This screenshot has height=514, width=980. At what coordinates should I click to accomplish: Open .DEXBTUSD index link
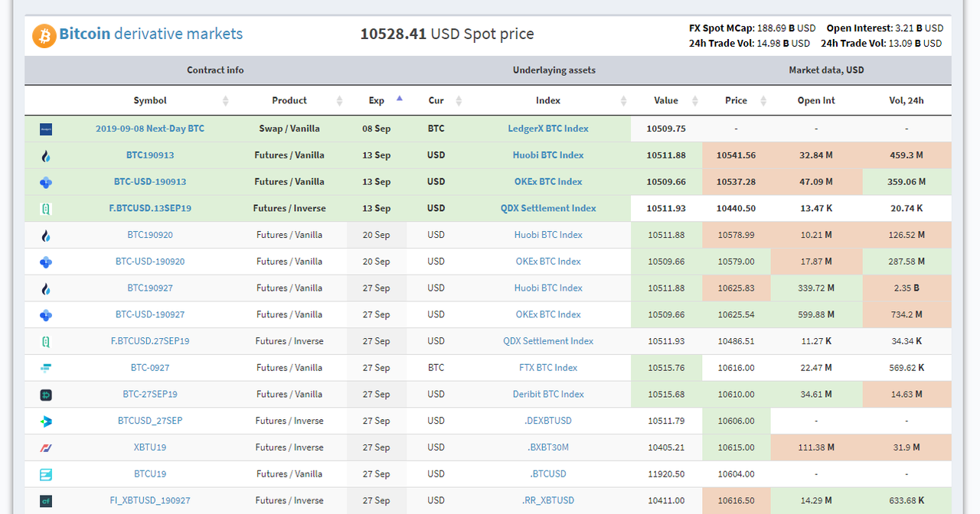[548, 421]
